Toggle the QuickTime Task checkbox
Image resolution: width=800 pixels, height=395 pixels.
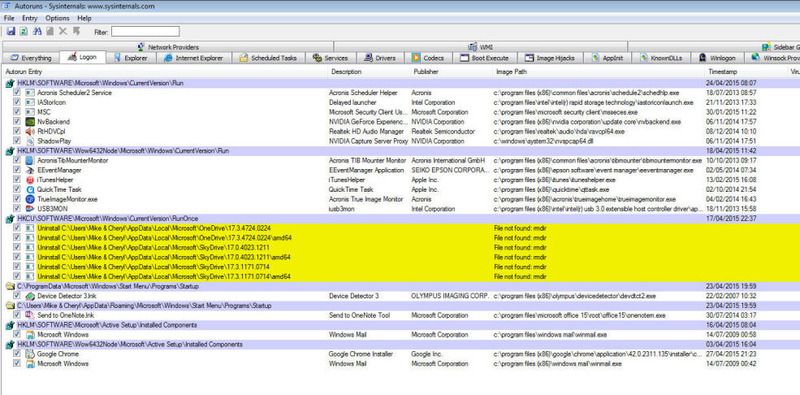(17, 190)
